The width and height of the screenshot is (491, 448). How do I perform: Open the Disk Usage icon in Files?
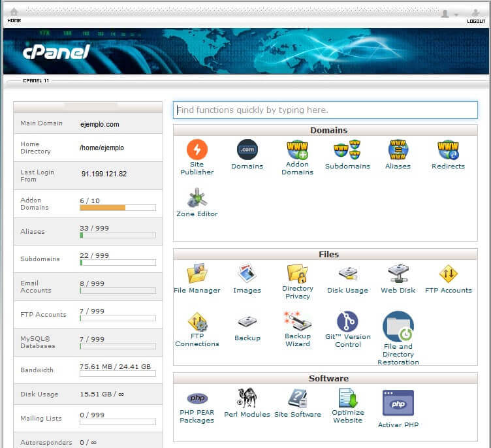(347, 274)
